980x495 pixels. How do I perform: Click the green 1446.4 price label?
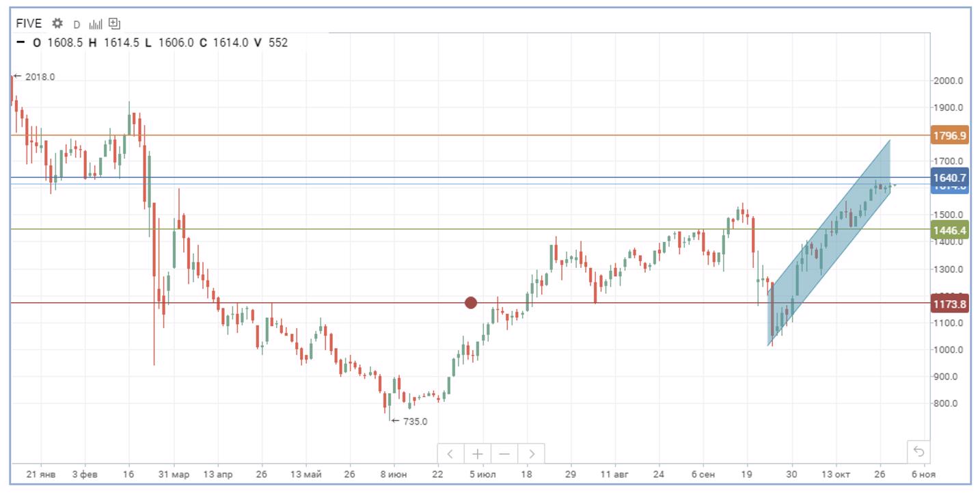pyautogui.click(x=950, y=230)
